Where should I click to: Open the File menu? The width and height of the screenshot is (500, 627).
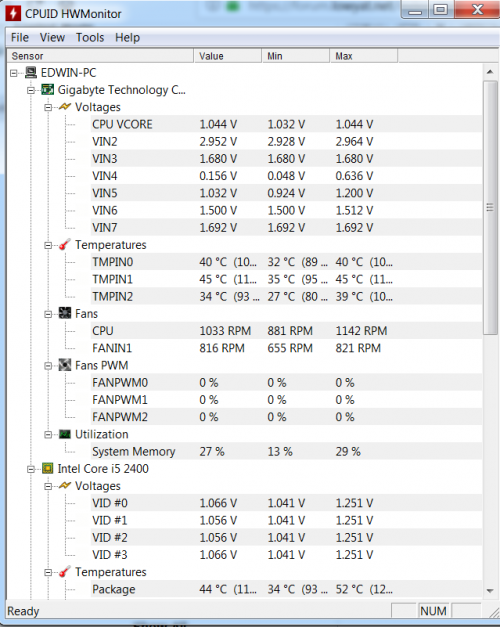(x=20, y=38)
